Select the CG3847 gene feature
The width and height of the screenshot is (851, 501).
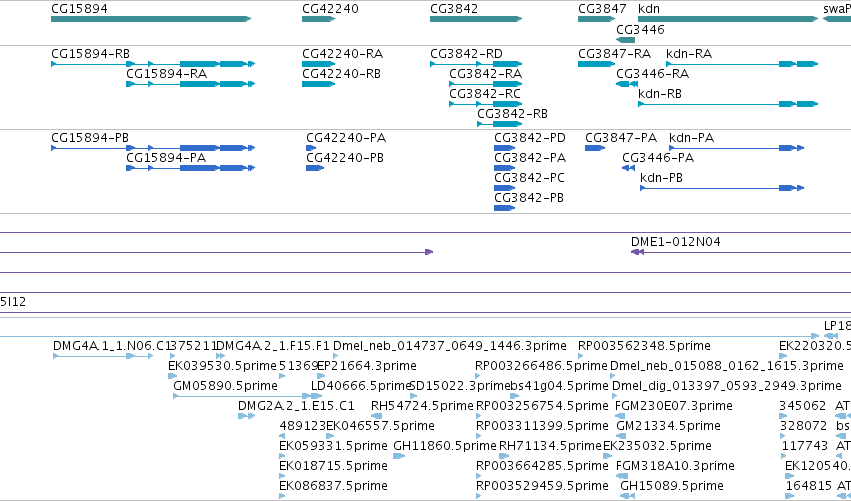[596, 19]
